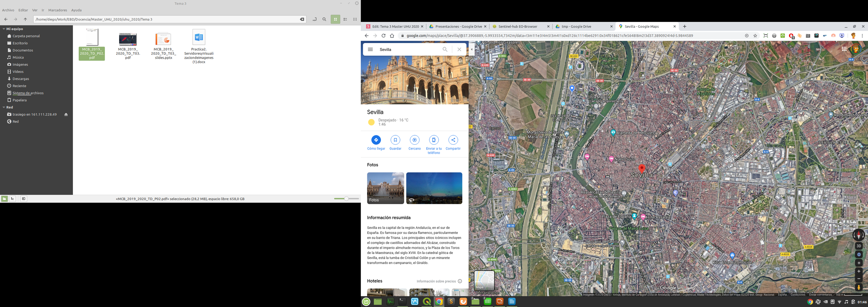868x307 pixels.
Task: Click the file manager icon zoom slider
Action: 346,199
